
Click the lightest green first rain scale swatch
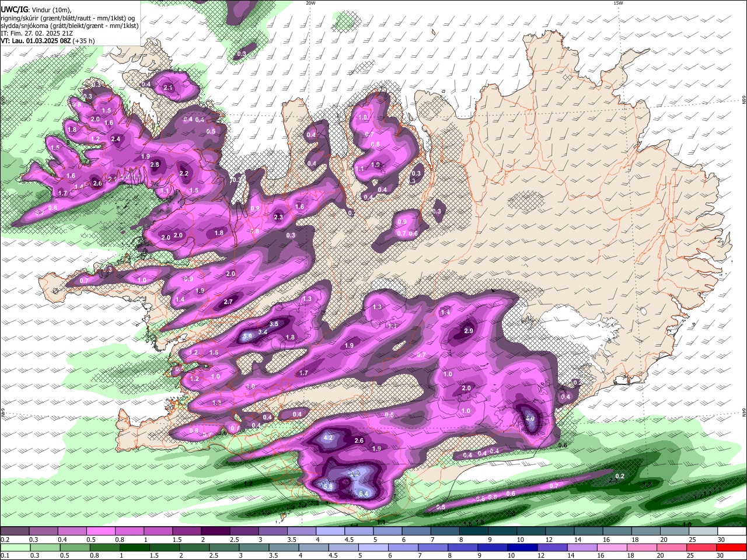15,548
